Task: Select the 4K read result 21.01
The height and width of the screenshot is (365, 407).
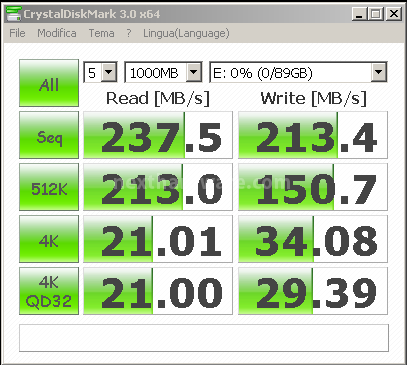Action: [x=158, y=239]
